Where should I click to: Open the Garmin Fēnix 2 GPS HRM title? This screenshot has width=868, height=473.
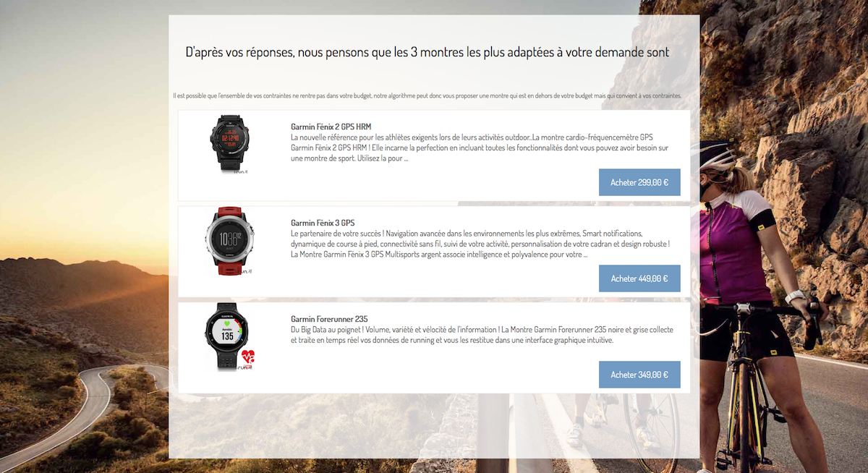(x=331, y=127)
